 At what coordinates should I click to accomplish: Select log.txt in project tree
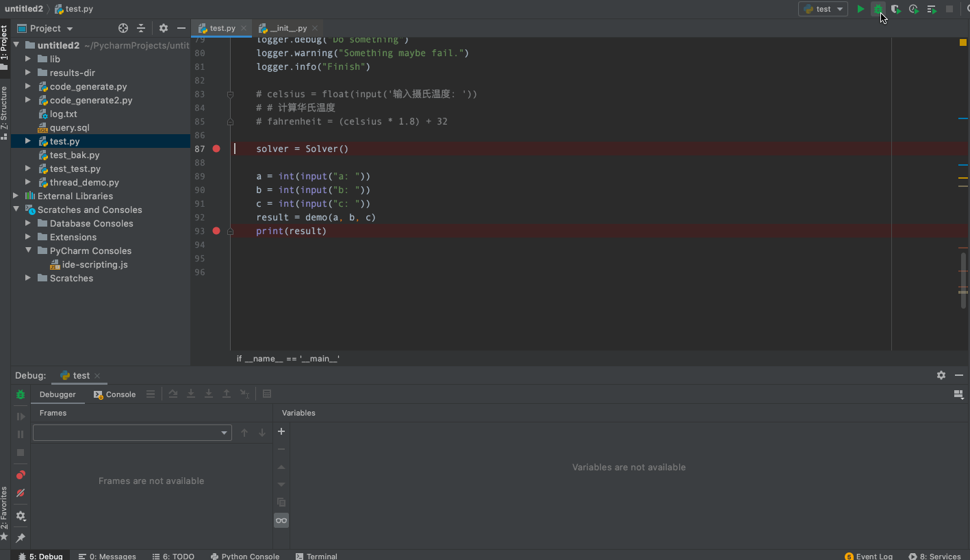[63, 114]
